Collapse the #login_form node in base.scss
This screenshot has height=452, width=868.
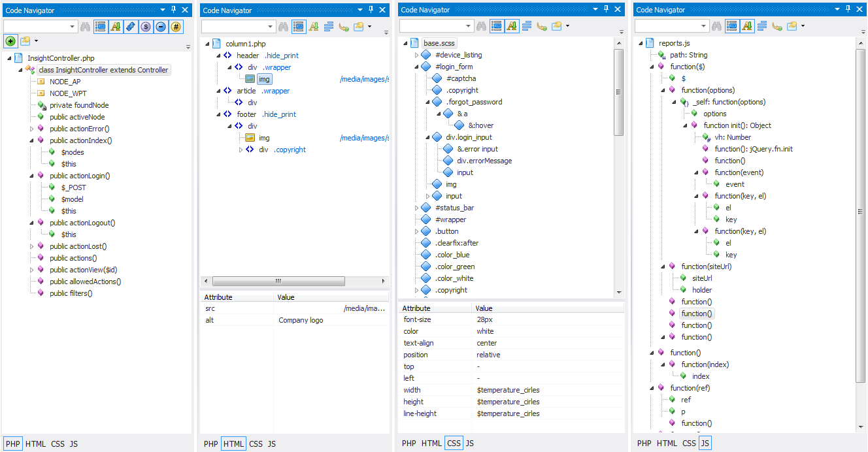tap(416, 67)
